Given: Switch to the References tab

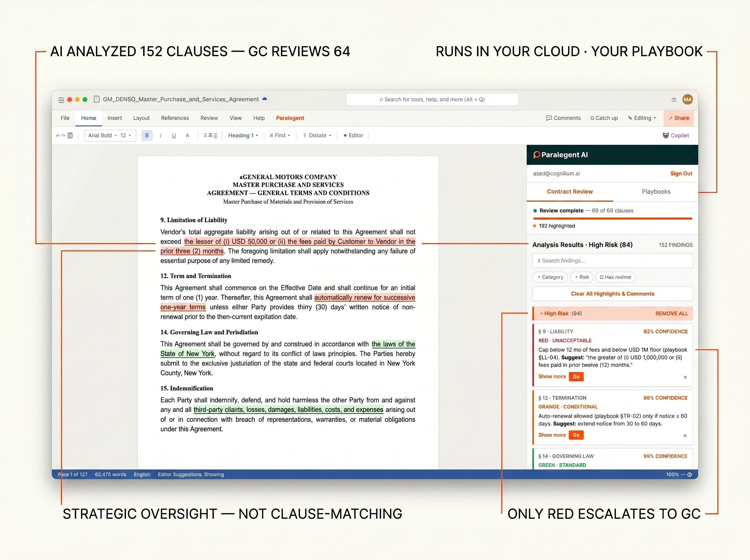Looking at the screenshot, I should pyautogui.click(x=175, y=118).
